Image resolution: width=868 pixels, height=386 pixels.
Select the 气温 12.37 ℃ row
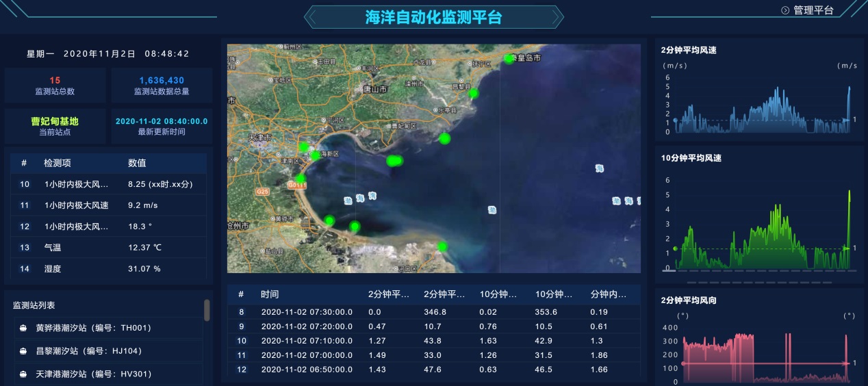coord(108,247)
